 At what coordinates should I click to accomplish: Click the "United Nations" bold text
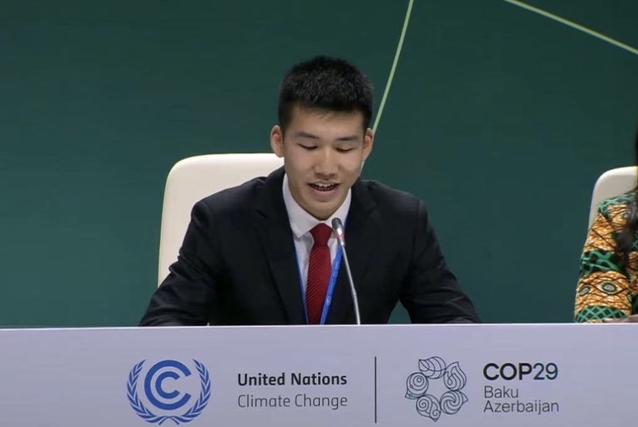tap(292, 379)
